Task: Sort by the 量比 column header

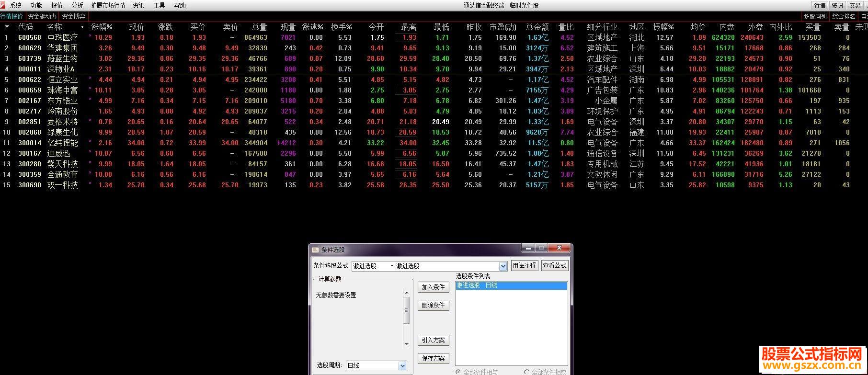Action: (566, 27)
